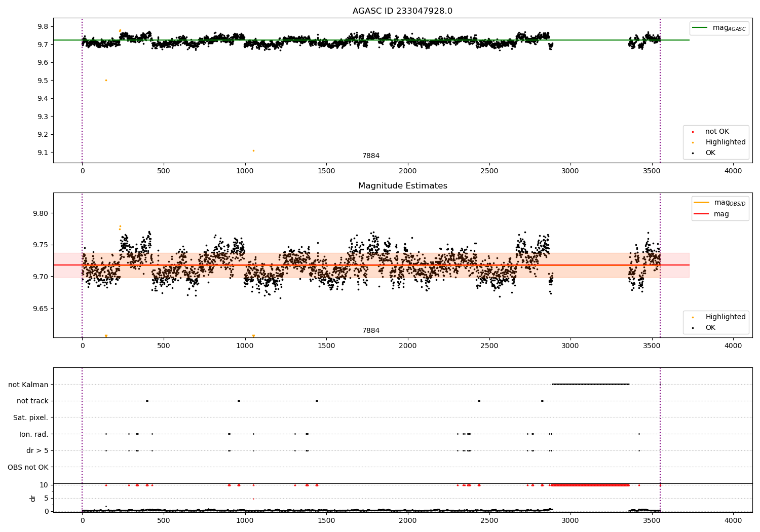
Task: Select the "mag OBSID" legend label
Action: [730, 203]
